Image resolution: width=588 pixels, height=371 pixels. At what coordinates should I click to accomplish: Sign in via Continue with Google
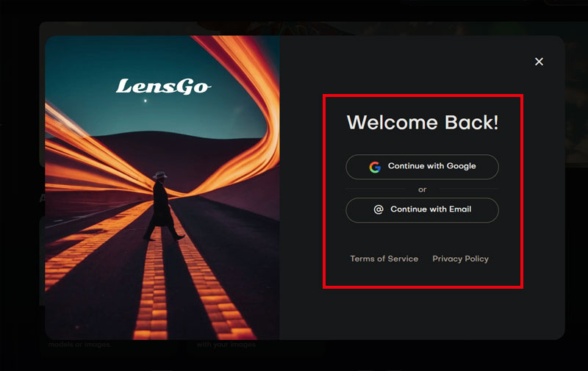click(422, 167)
